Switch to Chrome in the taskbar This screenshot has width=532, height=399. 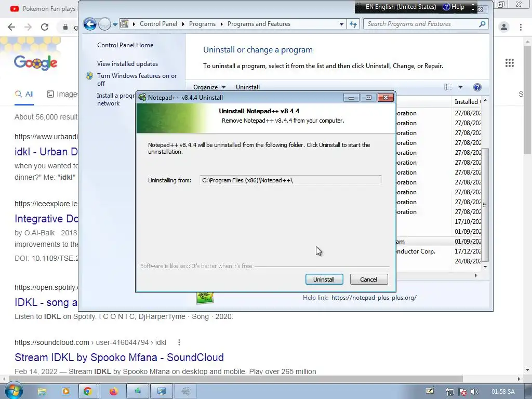[x=87, y=392]
